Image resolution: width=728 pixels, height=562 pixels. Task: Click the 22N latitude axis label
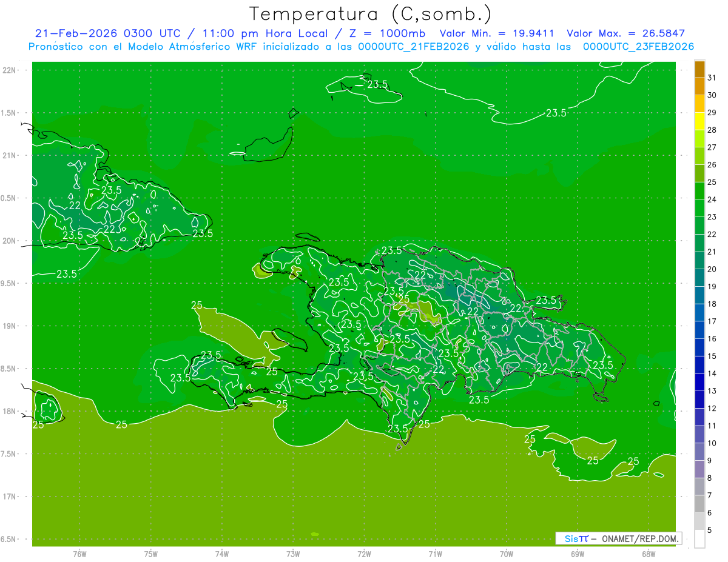coord(10,70)
